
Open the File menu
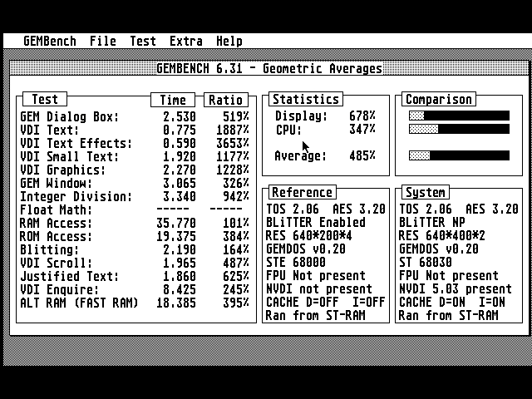tap(103, 42)
